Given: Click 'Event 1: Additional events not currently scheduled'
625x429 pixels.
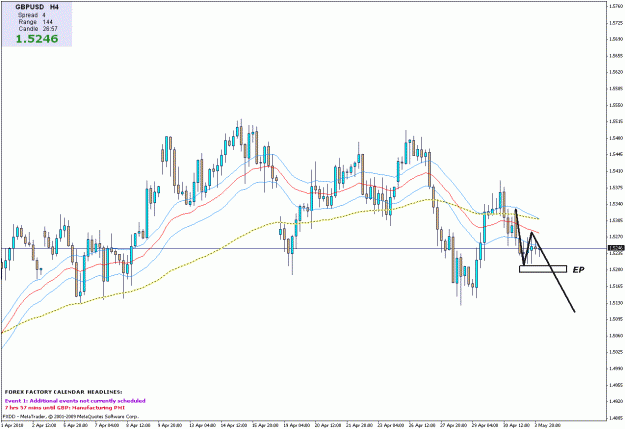Looking at the screenshot, I should 75,401.
